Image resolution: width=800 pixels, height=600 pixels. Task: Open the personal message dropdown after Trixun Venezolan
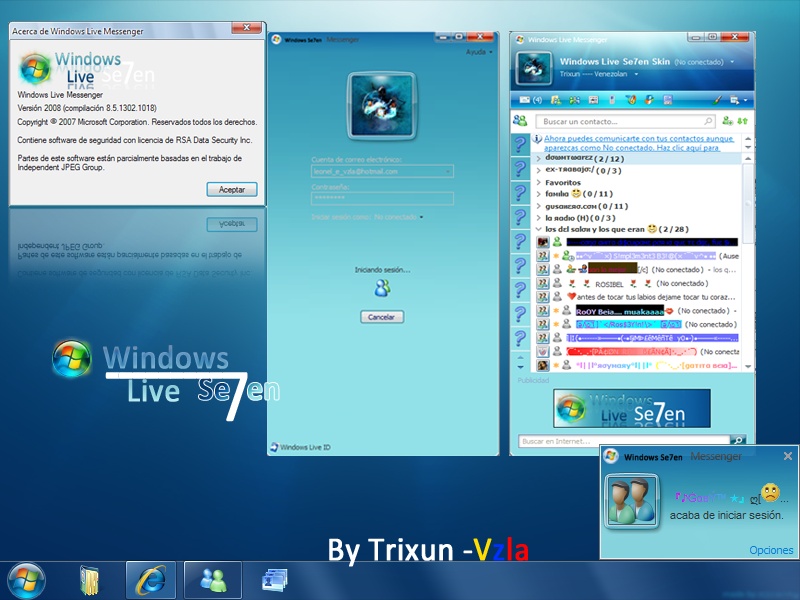(636, 74)
